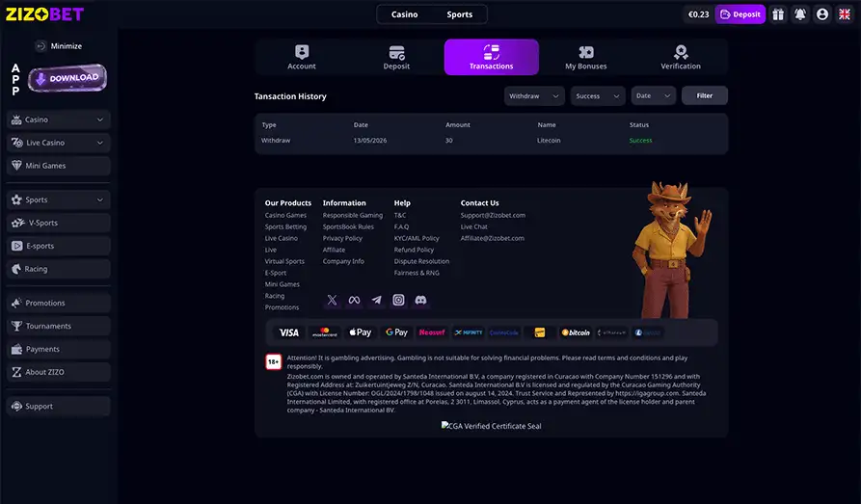
Task: Open the Refund Policy link
Action: pos(414,250)
